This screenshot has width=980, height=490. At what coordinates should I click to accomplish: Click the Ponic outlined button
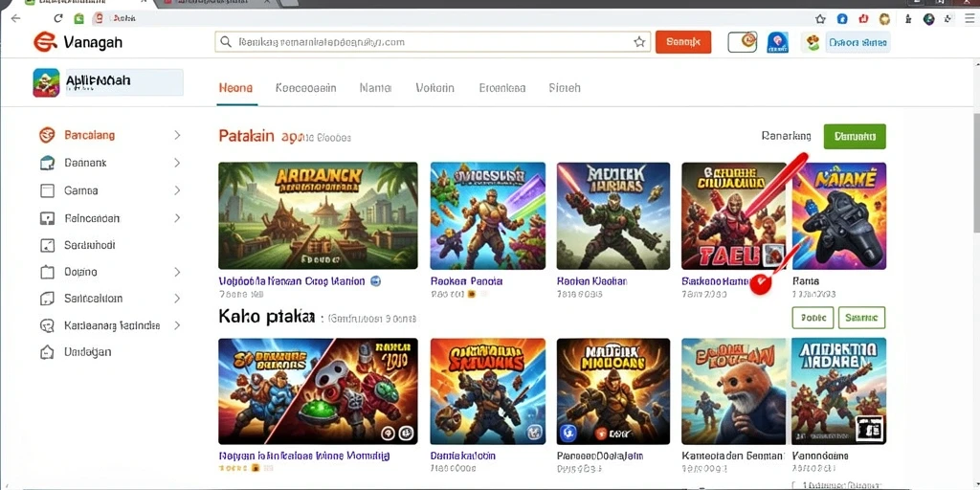813,318
